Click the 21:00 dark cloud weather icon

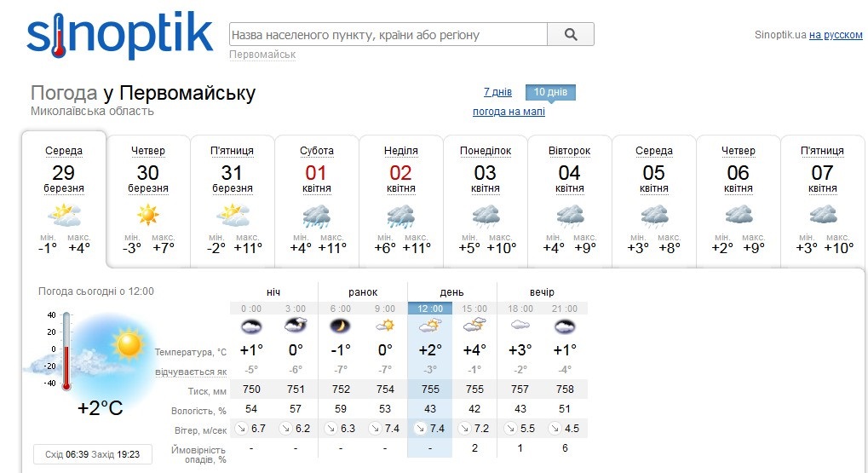(x=565, y=326)
